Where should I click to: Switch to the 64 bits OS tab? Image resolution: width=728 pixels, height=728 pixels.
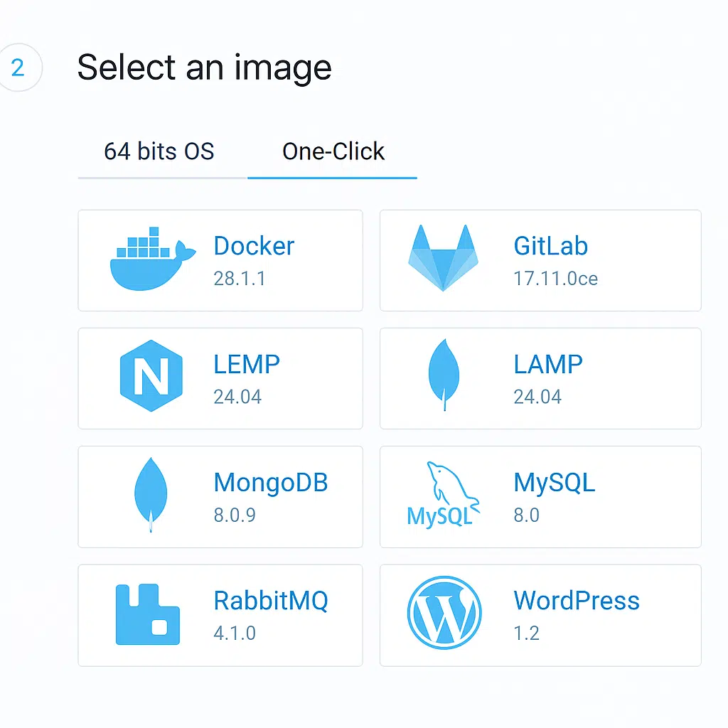click(x=159, y=151)
